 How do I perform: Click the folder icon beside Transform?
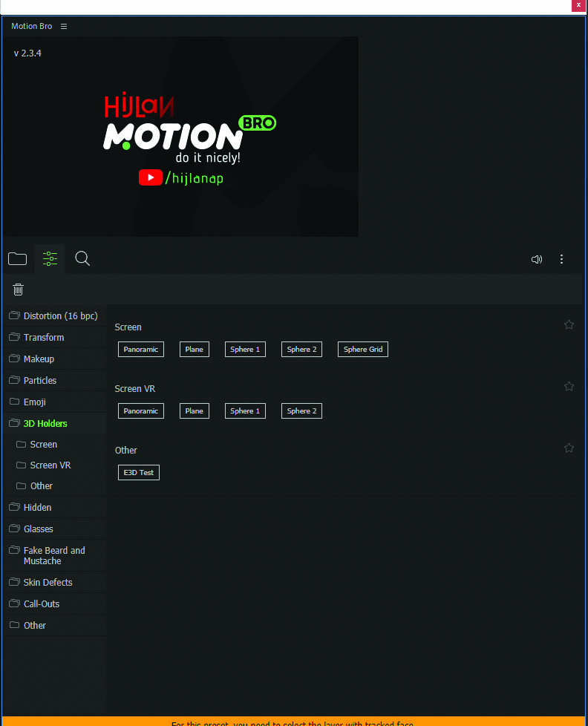point(14,336)
